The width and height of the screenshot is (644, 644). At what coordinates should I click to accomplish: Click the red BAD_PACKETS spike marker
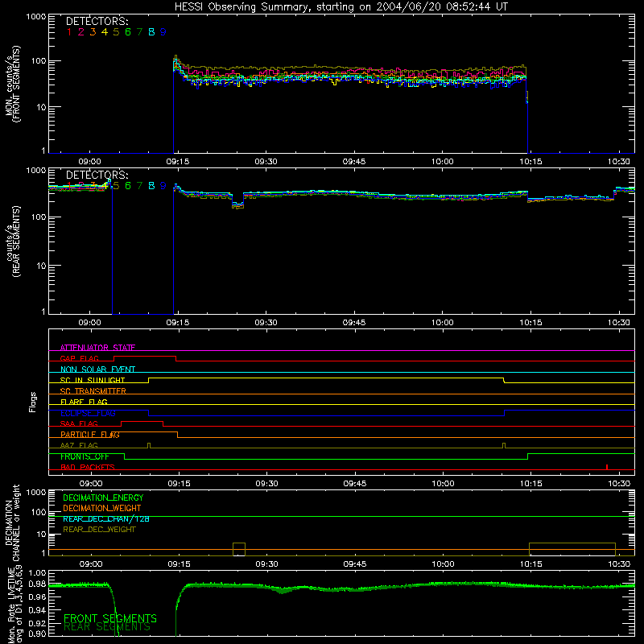(x=607, y=467)
